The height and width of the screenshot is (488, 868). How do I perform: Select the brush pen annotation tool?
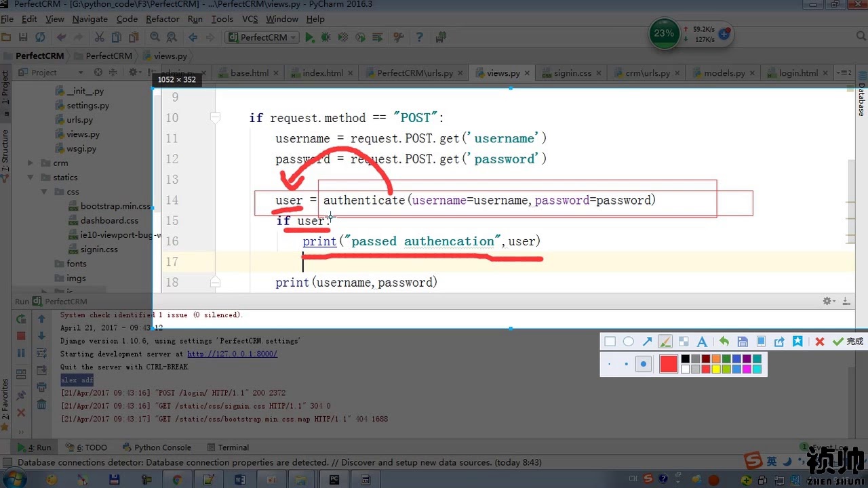pyautogui.click(x=665, y=342)
